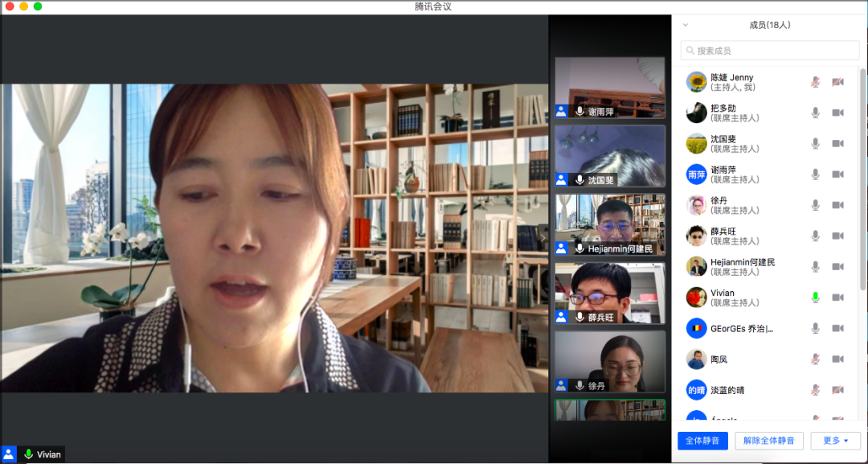Click the microphone icon next to 谢雨萍
This screenshot has height=464, width=868.
tap(815, 175)
